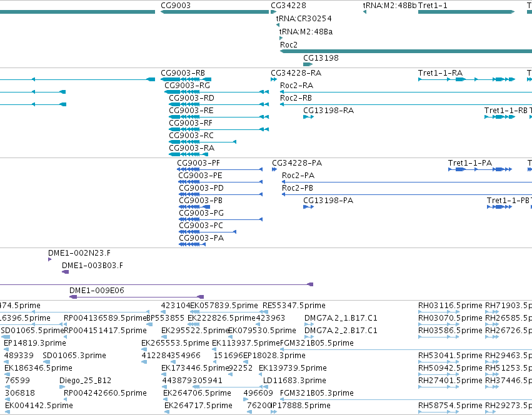
Task: Select protein CG9003-PA
Action: 201,239
